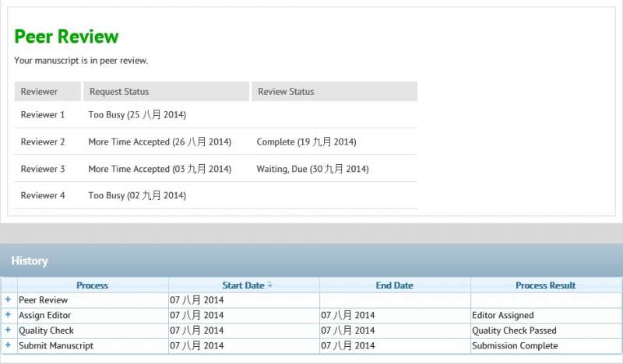Image resolution: width=623 pixels, height=364 pixels.
Task: Expand the Peer Review history row
Action: click(8, 299)
